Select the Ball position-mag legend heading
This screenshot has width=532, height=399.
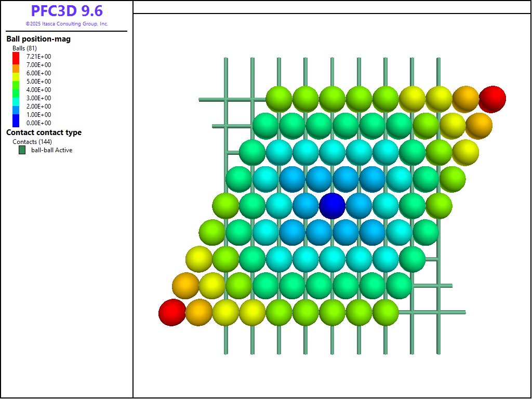coord(38,39)
